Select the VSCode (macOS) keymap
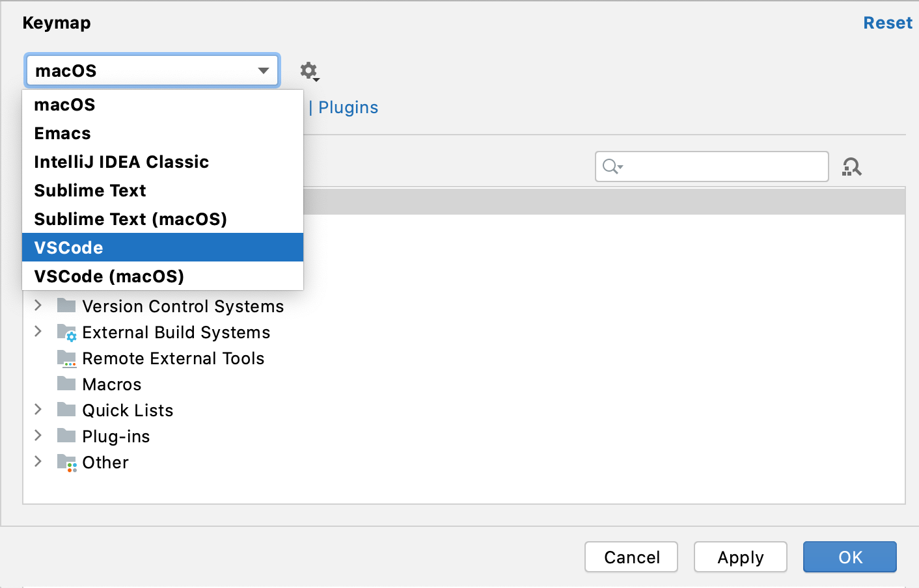Image resolution: width=919 pixels, height=588 pixels. (x=108, y=276)
